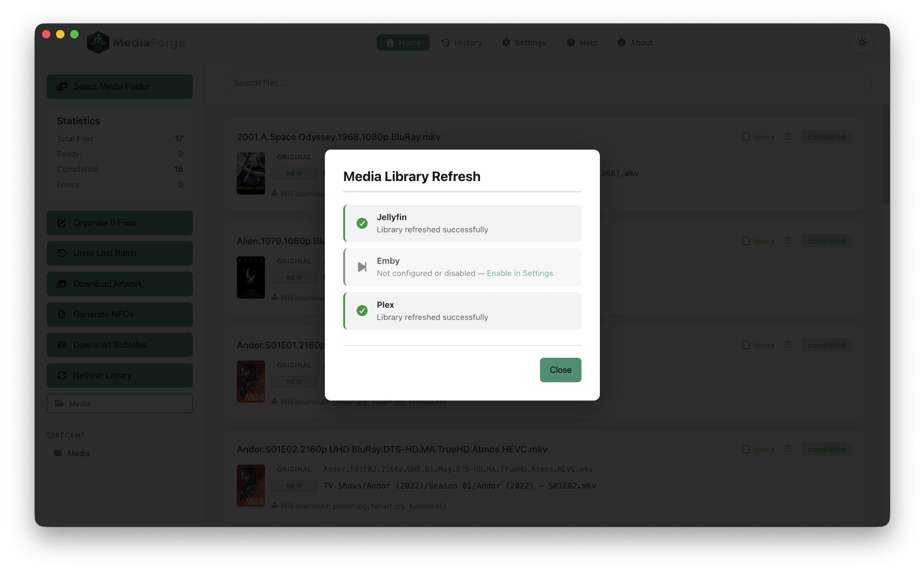924x577 pixels.
Task: Expand the Recent section
Action: [x=66, y=435]
